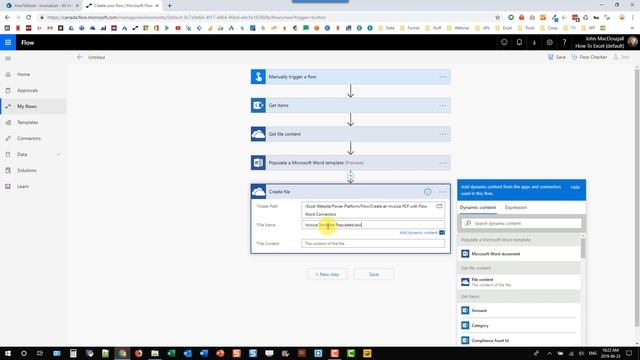Screen dimensions: 640x360
Task: Bookmark this page with the star icon
Action: (497, 17)
